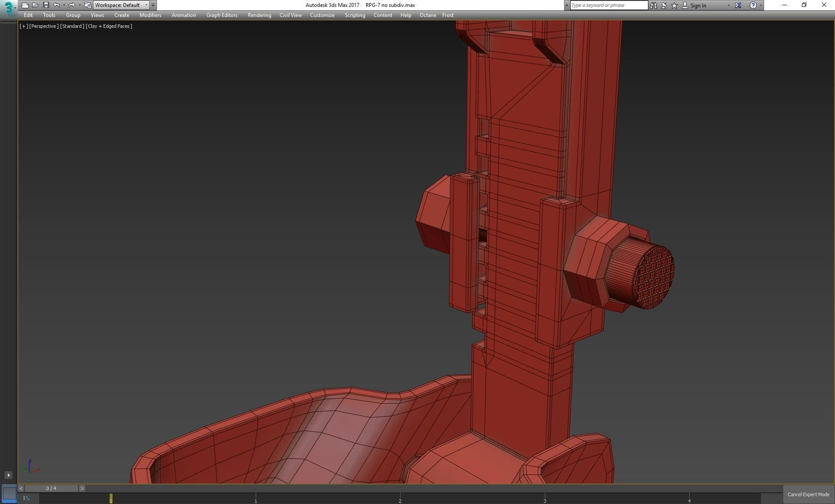
Task: Open Autodesk Exchange Apps X icon
Action: 738,5
